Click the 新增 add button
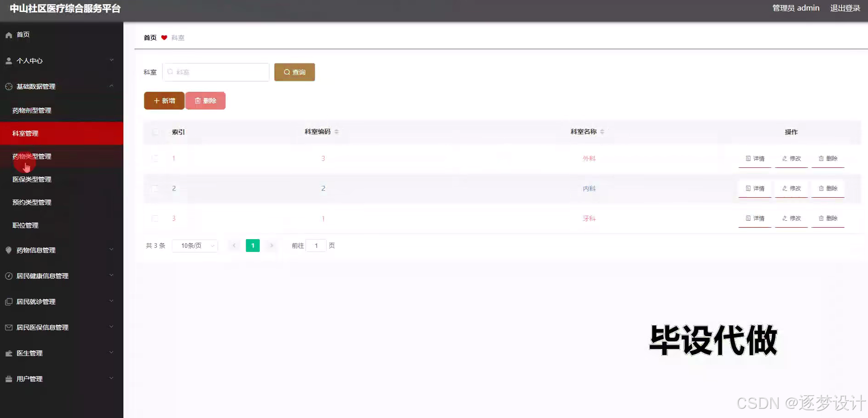This screenshot has width=868, height=418. point(164,101)
